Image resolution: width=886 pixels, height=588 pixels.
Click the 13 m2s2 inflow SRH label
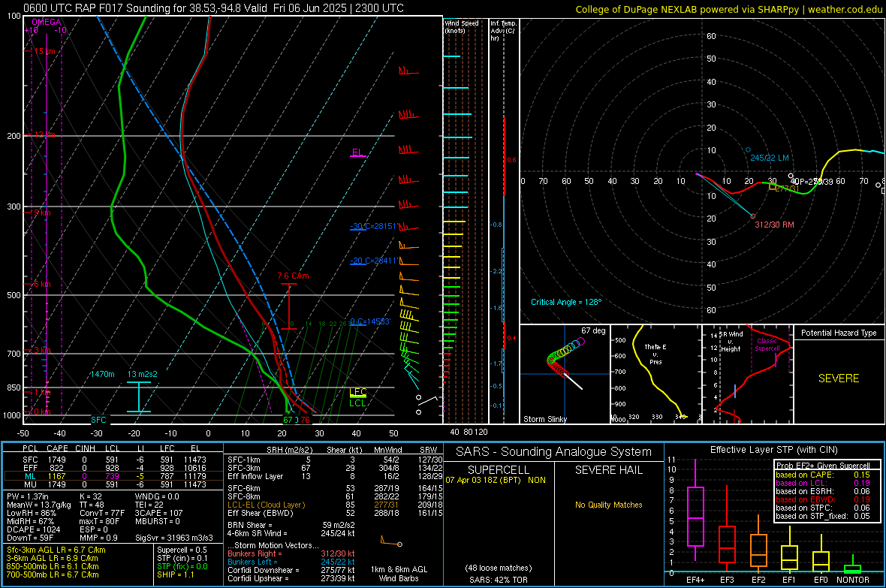[x=143, y=374]
